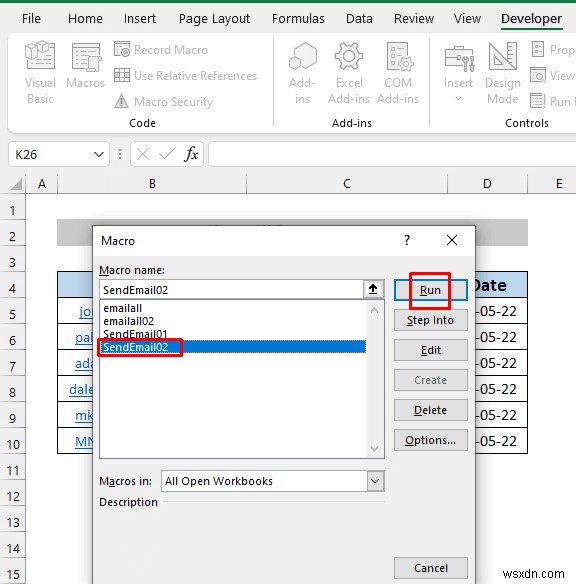Image resolution: width=576 pixels, height=584 pixels.
Task: Collapse the macro name reference button
Action: click(373, 289)
